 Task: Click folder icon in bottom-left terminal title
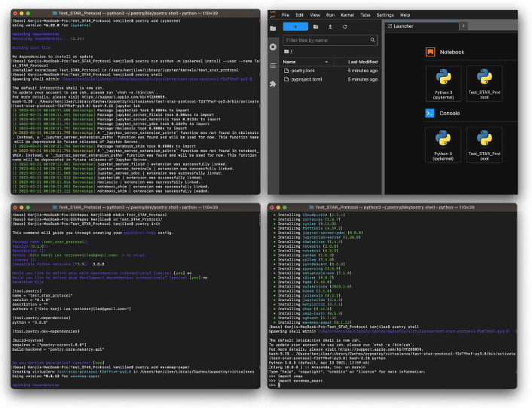pos(54,207)
